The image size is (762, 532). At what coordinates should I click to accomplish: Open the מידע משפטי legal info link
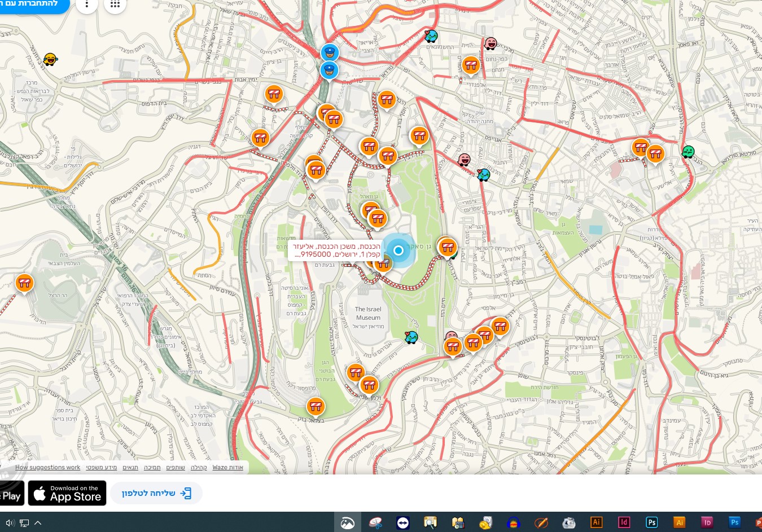tap(102, 468)
